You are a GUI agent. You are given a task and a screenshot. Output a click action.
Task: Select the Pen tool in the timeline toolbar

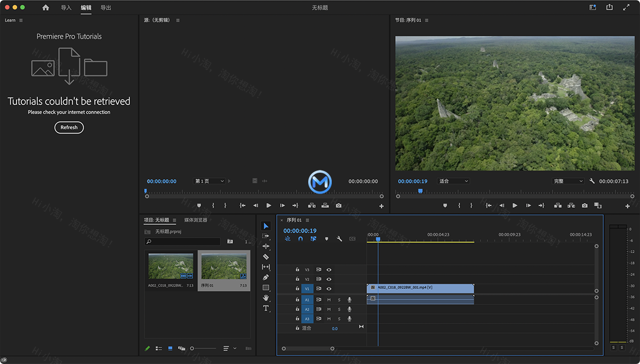[x=266, y=277]
